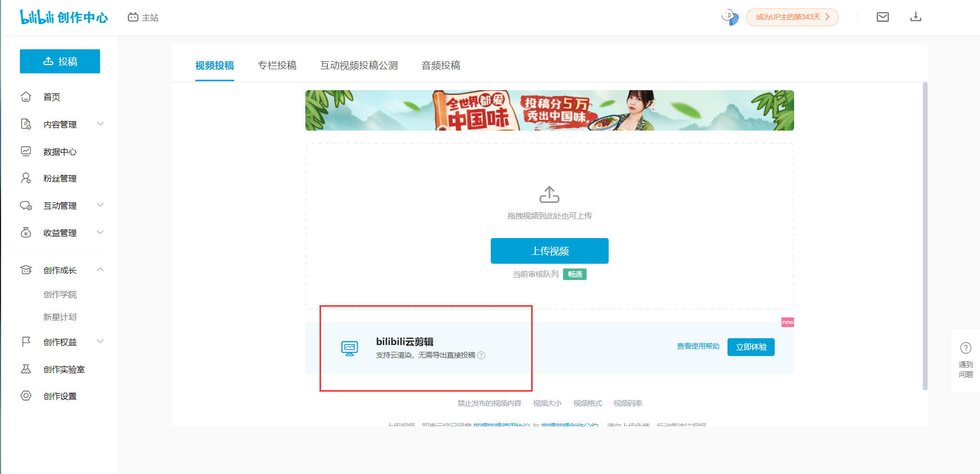Open the 遇到问题 help icon on the right
Image resolution: width=980 pixels, height=474 pixels.
tap(965, 347)
